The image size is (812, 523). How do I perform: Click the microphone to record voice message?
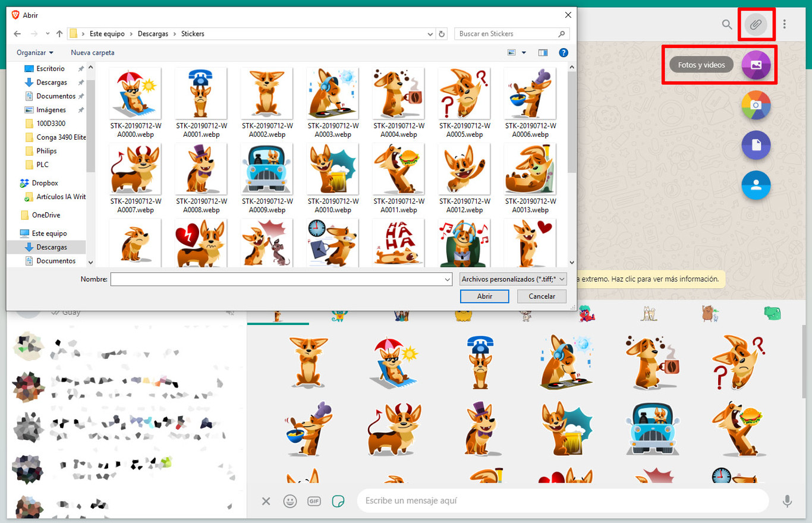tap(788, 501)
